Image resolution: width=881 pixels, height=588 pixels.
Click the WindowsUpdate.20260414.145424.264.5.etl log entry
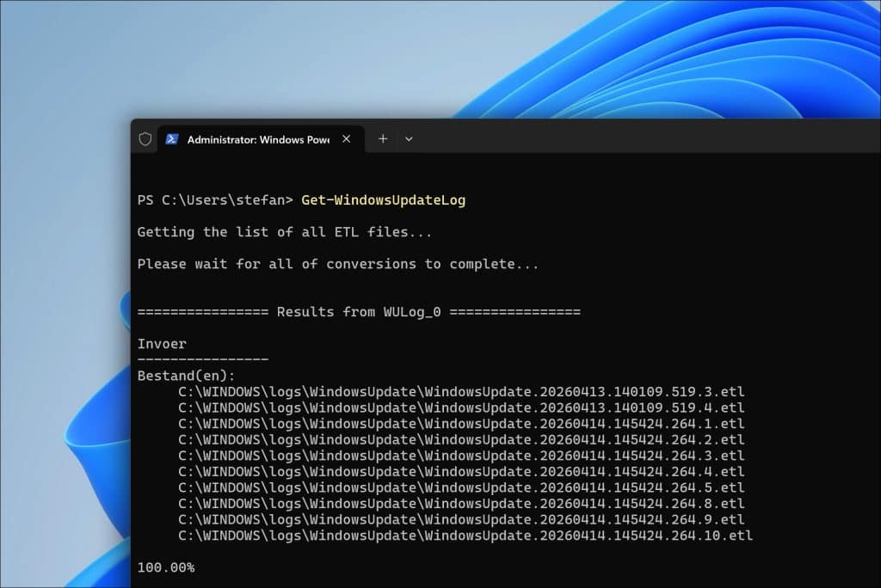(x=460, y=487)
